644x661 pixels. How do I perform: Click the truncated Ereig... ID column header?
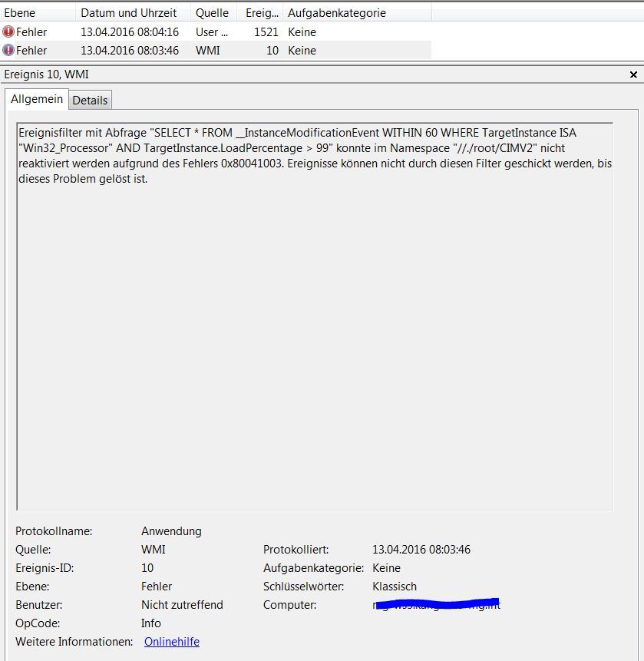pos(262,13)
